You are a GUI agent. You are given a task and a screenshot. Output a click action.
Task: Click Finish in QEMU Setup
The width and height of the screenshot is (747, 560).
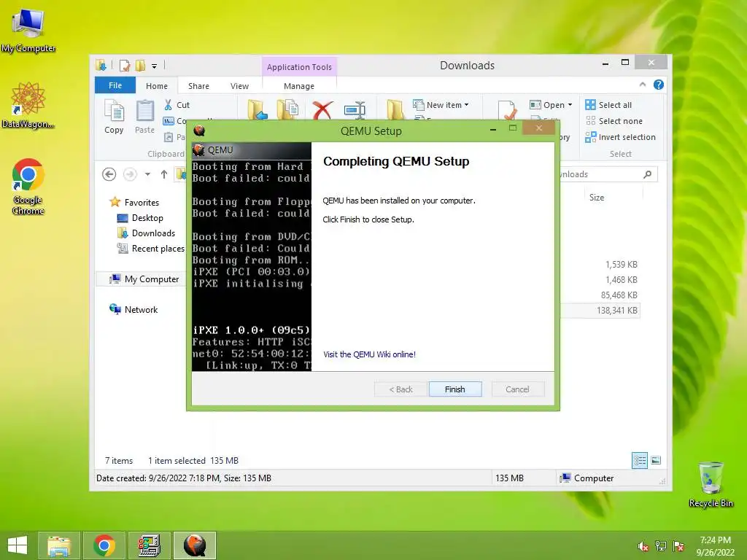pos(455,389)
